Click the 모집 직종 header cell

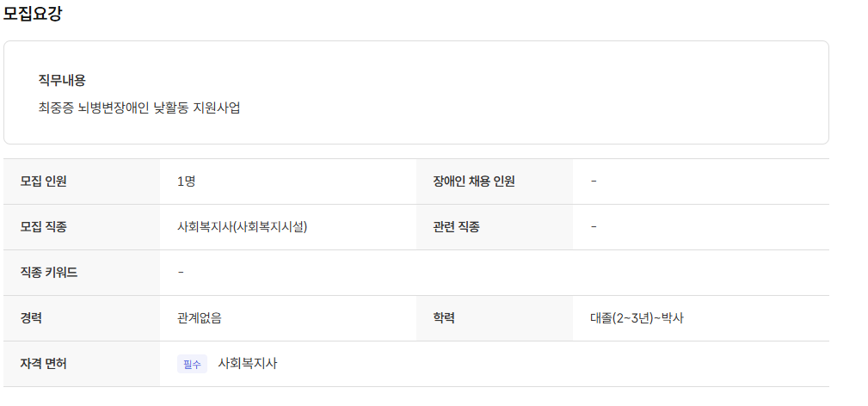pos(44,227)
